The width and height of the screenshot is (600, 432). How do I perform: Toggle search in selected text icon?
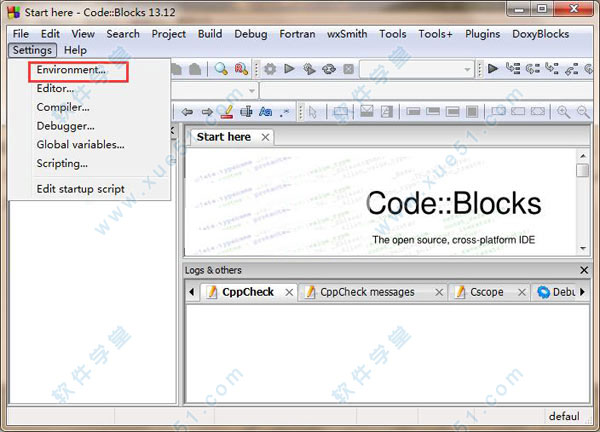click(246, 112)
